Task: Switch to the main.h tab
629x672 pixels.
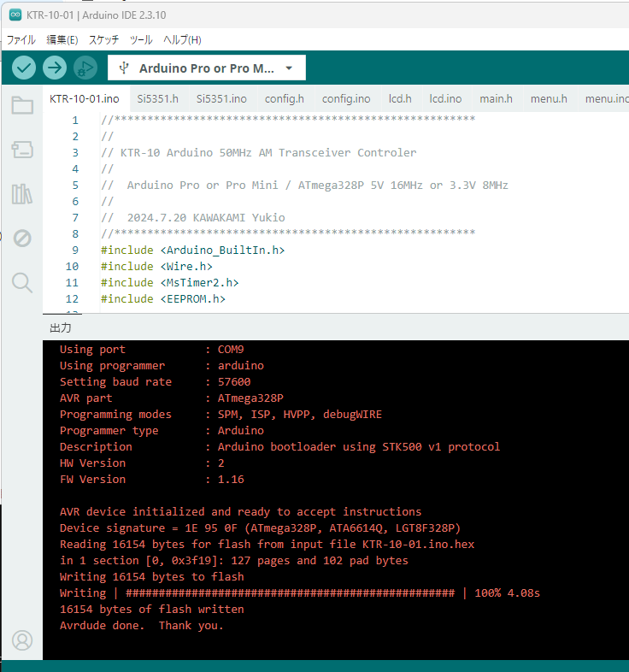Action: 497,99
